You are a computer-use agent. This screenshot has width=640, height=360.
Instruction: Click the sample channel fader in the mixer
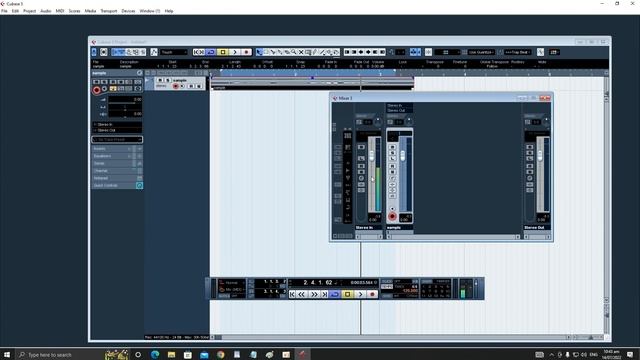(x=403, y=156)
